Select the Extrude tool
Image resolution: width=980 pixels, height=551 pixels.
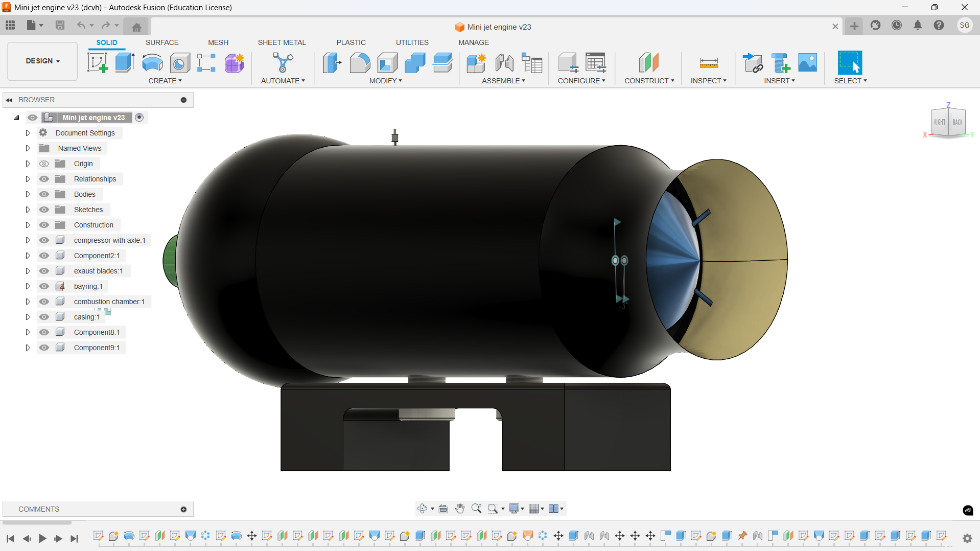click(125, 63)
